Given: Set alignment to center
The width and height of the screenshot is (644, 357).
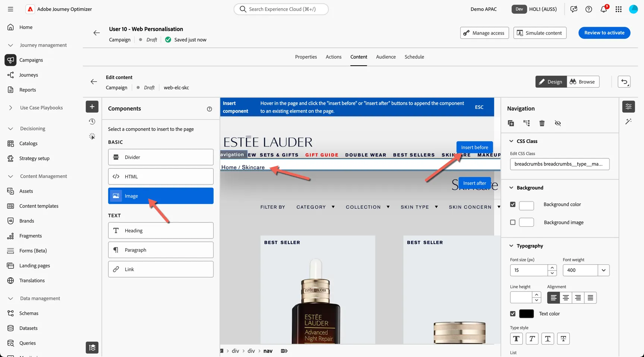Looking at the screenshot, I should [x=566, y=298].
